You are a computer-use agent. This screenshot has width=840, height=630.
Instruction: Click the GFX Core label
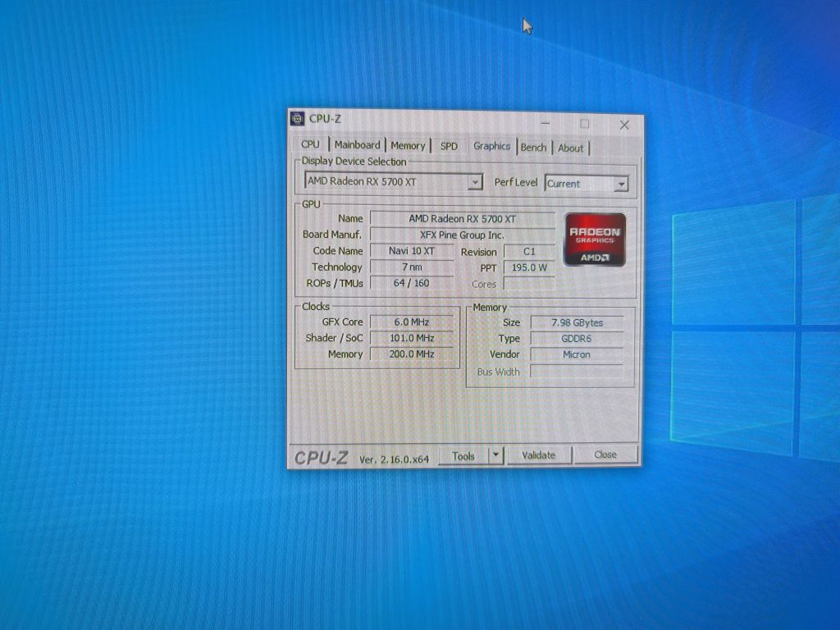point(342,322)
